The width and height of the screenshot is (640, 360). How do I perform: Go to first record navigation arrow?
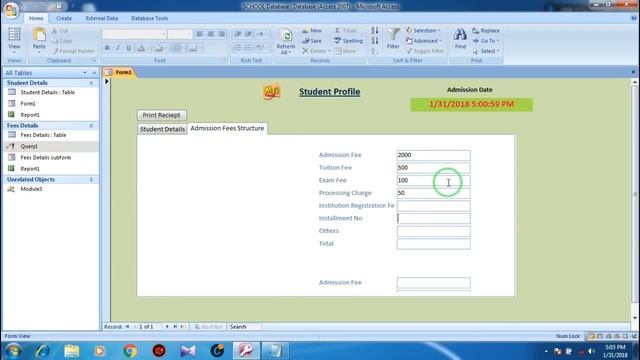[127, 327]
